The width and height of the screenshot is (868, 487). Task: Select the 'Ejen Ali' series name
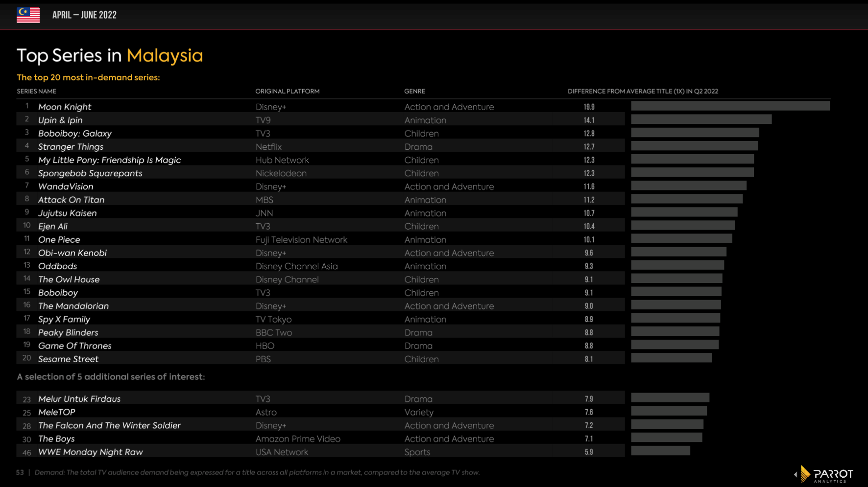coord(53,226)
